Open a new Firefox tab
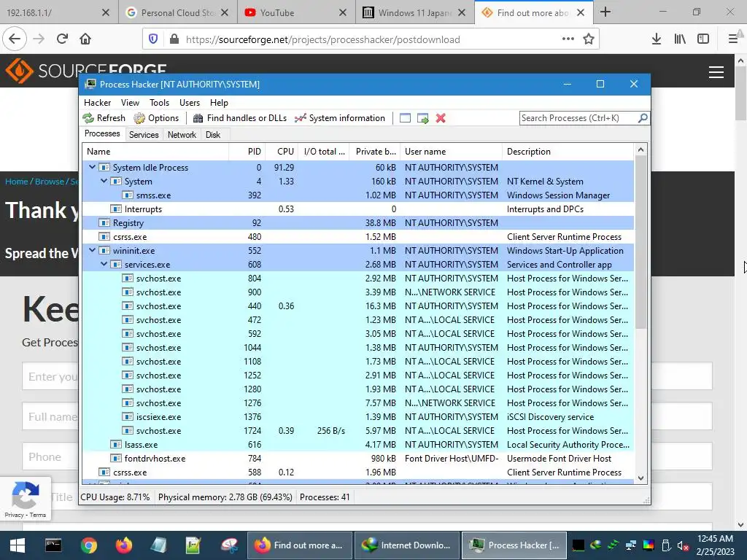This screenshot has width=747, height=560. coord(605,12)
